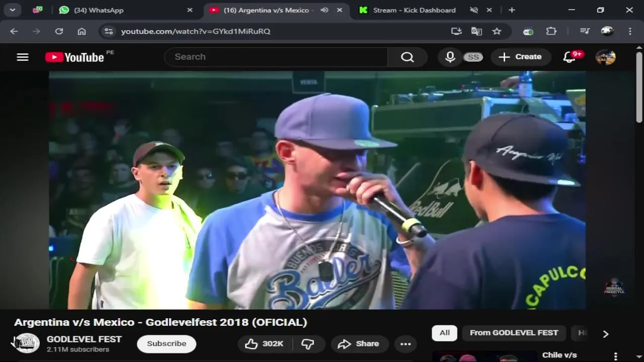The width and height of the screenshot is (644, 362).
Task: Switch to the first pinned browser tab
Action: pyautogui.click(x=38, y=10)
